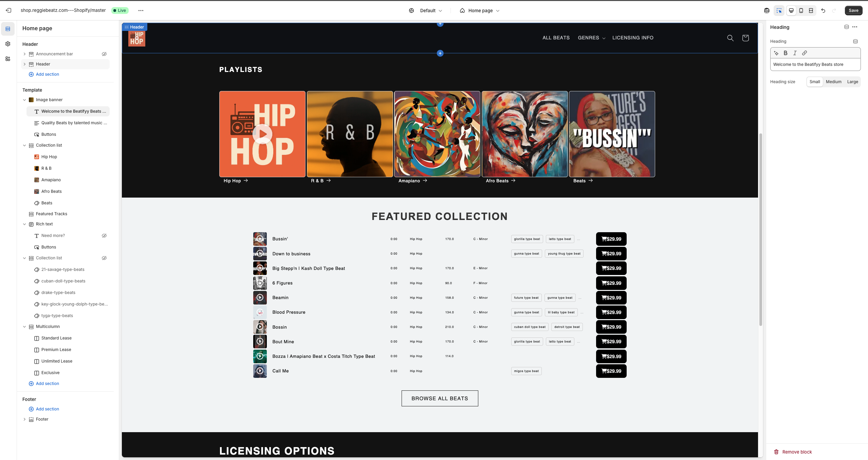
Task: Open the dynamic source icon beside Heading
Action: (x=855, y=41)
